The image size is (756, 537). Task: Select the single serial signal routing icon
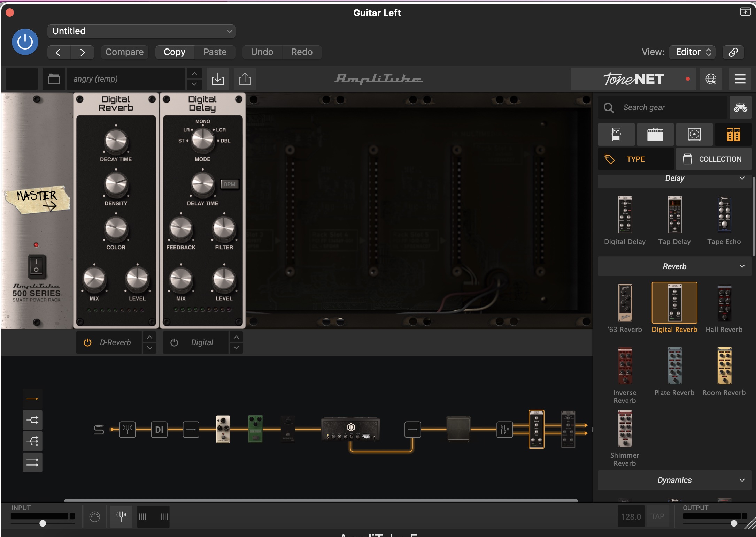[x=32, y=399]
